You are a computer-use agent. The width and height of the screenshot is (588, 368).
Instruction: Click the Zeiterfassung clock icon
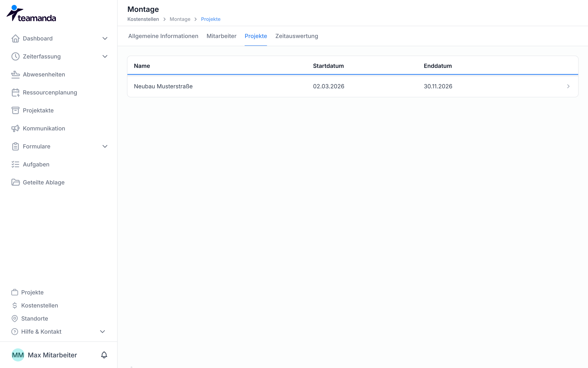click(x=16, y=56)
